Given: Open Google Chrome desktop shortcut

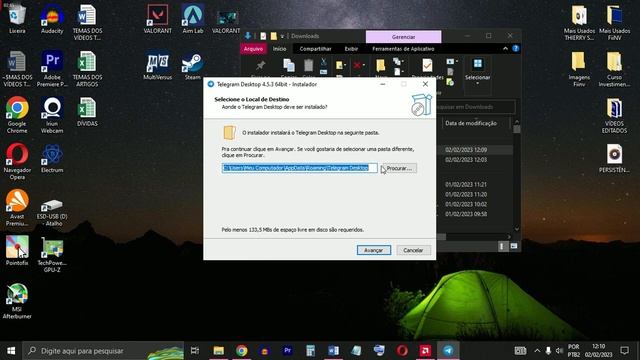Looking at the screenshot, I should (17, 115).
